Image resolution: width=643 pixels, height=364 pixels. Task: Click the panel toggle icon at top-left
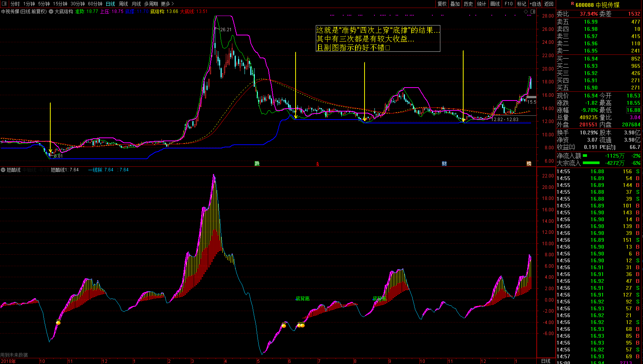(4, 4)
